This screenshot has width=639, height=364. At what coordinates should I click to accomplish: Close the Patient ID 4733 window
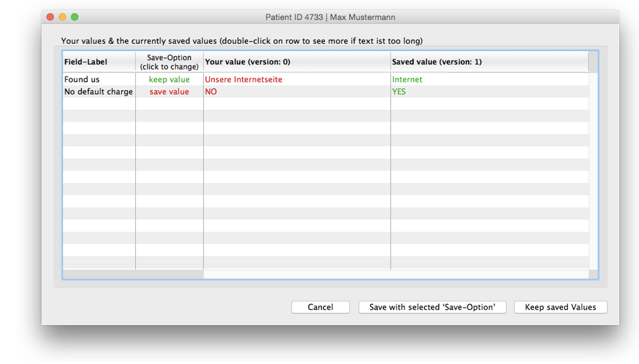click(x=50, y=17)
